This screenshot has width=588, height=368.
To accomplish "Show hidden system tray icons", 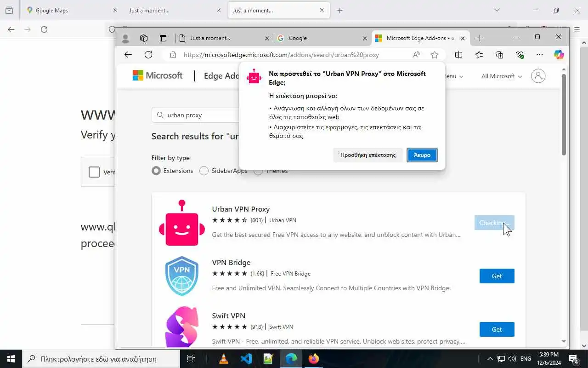I will pyautogui.click(x=490, y=359).
